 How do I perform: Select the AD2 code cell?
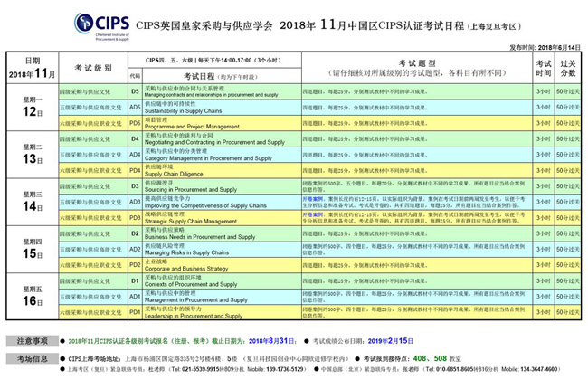135,249
